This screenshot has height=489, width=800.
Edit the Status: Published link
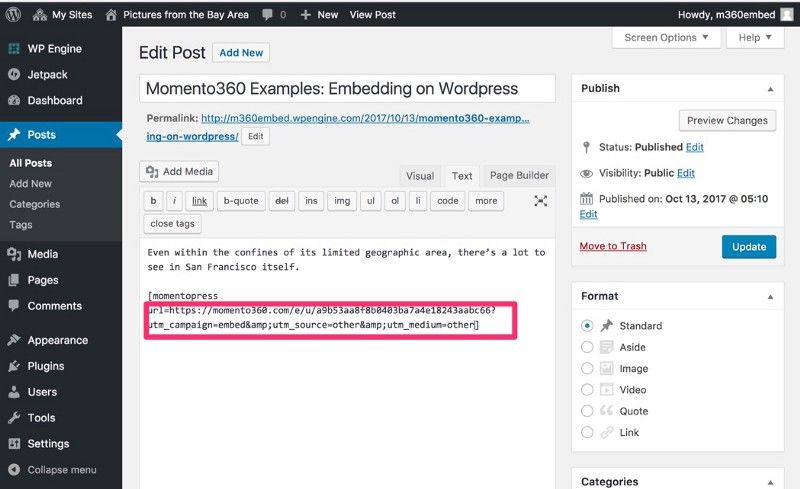tap(694, 147)
